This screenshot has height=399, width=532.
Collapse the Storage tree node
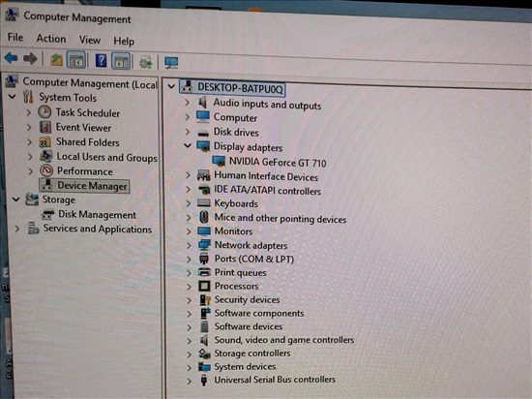(x=15, y=199)
